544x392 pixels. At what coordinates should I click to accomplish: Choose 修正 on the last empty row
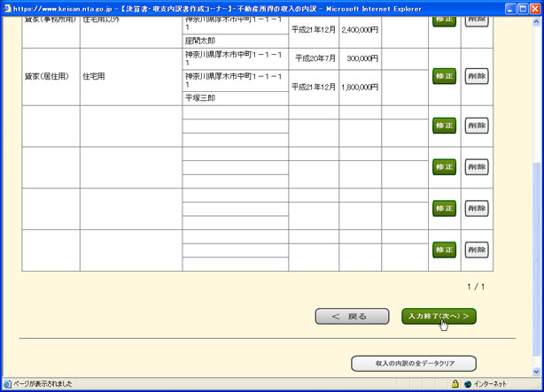pyautogui.click(x=444, y=250)
